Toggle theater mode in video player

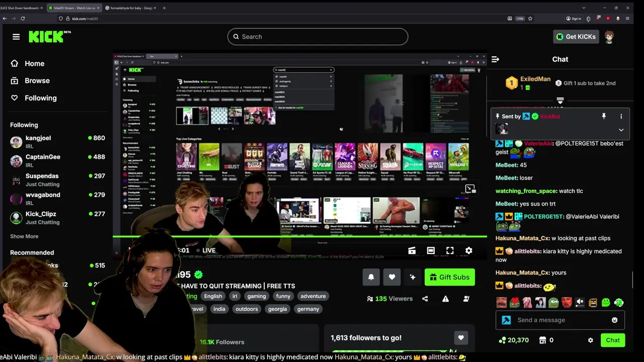[431, 250]
